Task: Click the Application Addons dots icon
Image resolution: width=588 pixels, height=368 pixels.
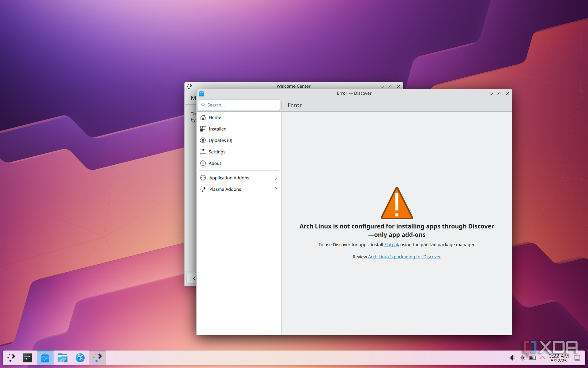Action: point(203,178)
